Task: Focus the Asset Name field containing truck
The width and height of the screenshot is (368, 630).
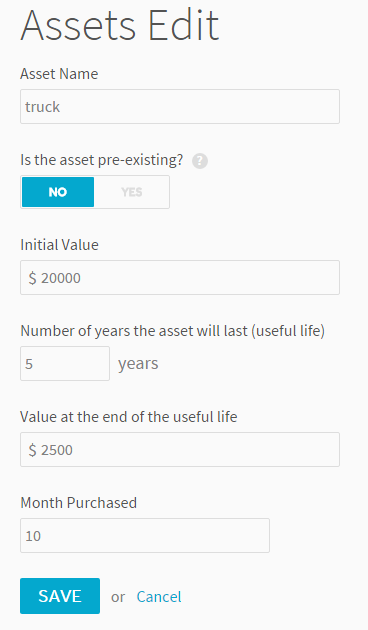Action: [x=180, y=106]
